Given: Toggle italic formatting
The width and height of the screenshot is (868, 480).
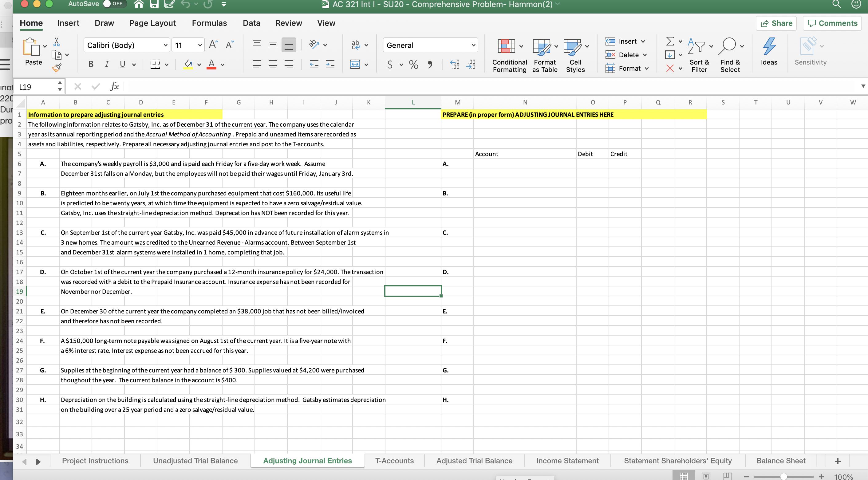Looking at the screenshot, I should [x=106, y=64].
